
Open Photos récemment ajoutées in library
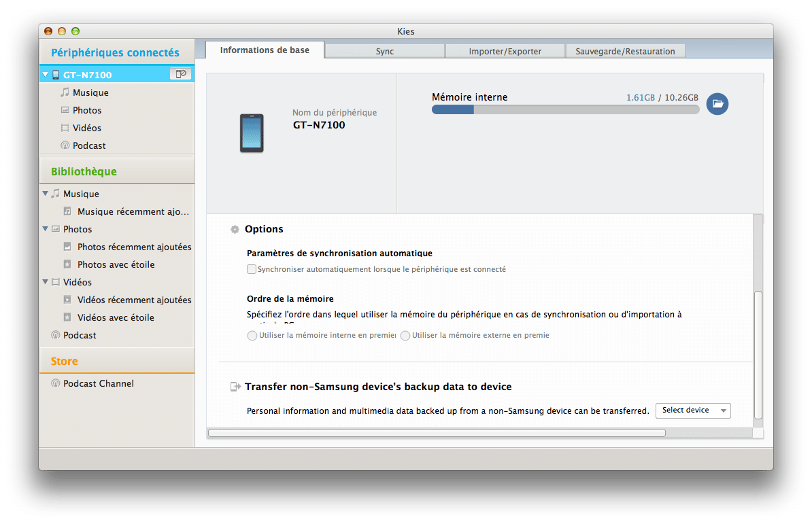click(134, 247)
